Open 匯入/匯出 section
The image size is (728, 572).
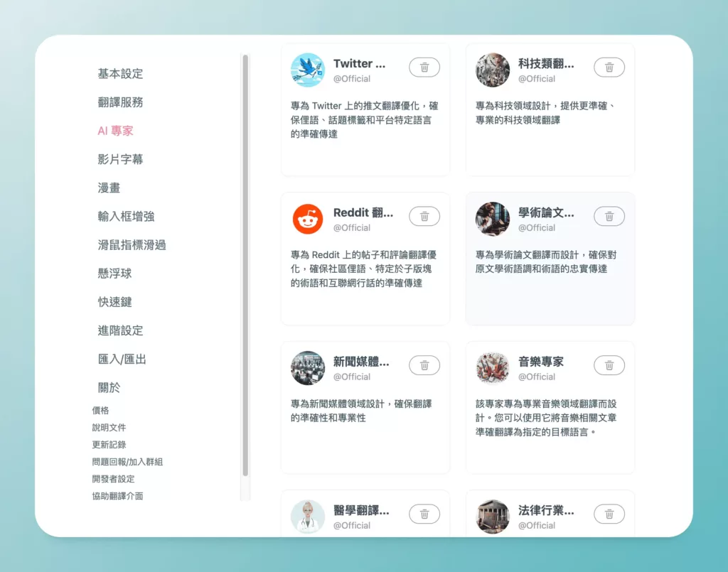pyautogui.click(x=122, y=359)
